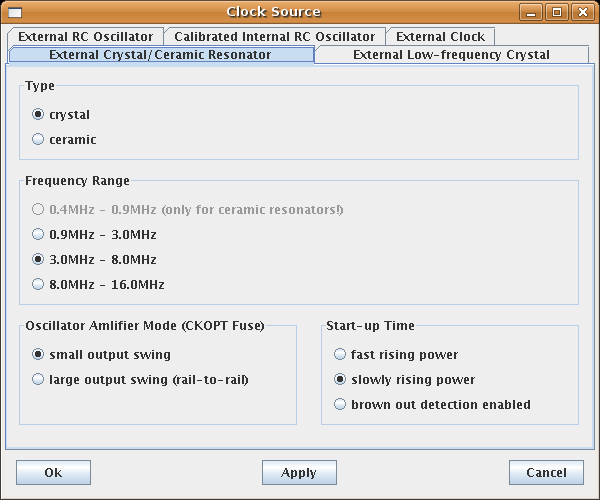
Task: Dismiss dialog with Cancel button
Action: coord(546,472)
